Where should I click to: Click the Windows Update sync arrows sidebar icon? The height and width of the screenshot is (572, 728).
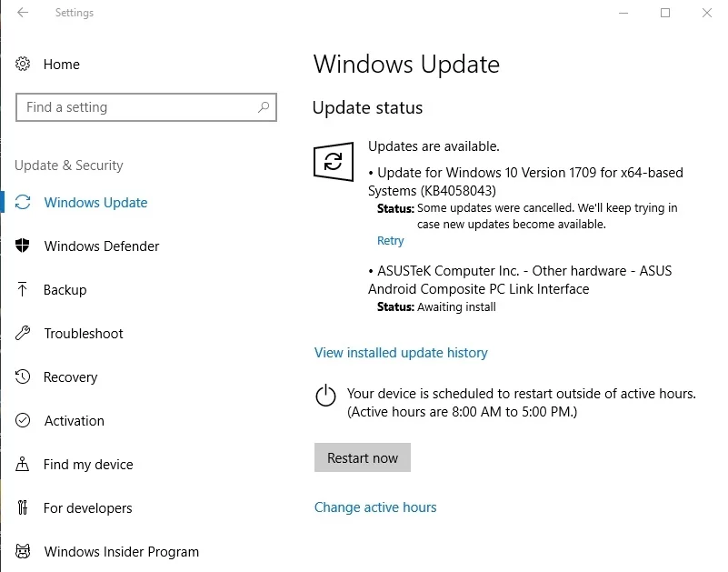coord(23,202)
